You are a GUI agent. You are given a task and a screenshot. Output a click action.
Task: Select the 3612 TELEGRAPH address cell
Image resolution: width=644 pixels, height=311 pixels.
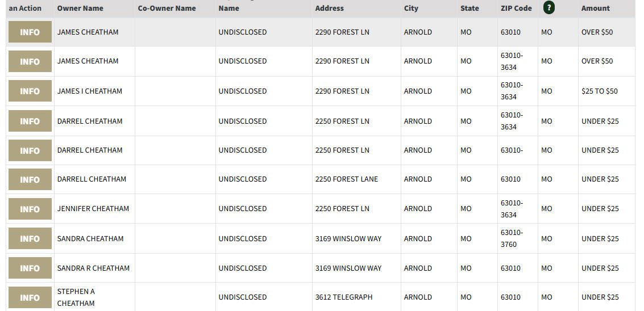356,297
